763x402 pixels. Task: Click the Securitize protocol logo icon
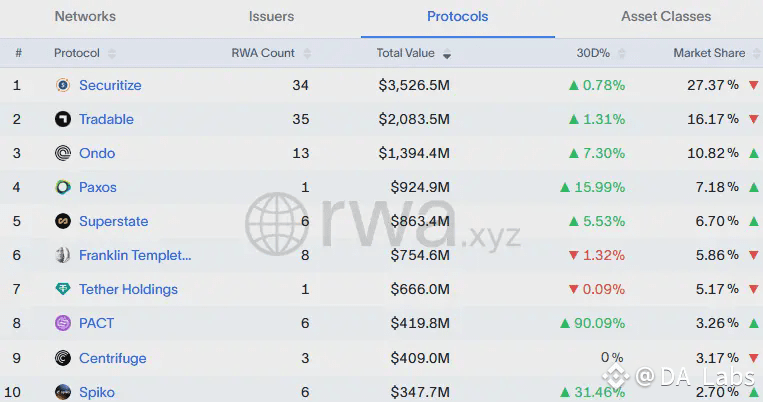click(x=63, y=85)
